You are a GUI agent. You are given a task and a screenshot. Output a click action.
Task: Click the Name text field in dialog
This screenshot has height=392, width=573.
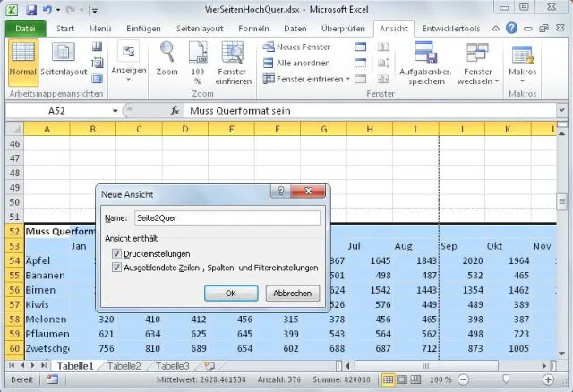pos(226,217)
